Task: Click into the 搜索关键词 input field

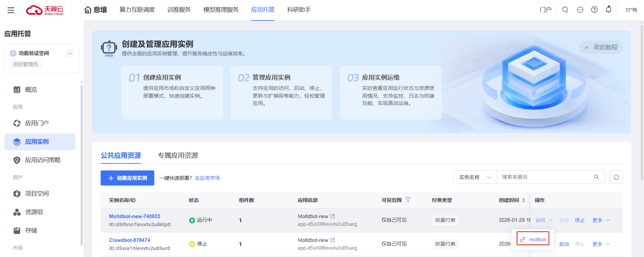Action: [x=545, y=177]
